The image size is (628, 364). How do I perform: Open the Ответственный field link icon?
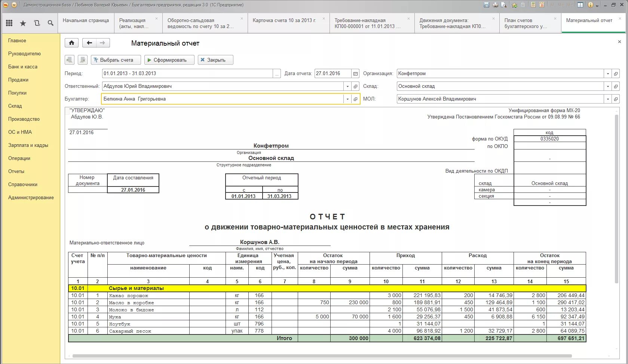pos(356,86)
